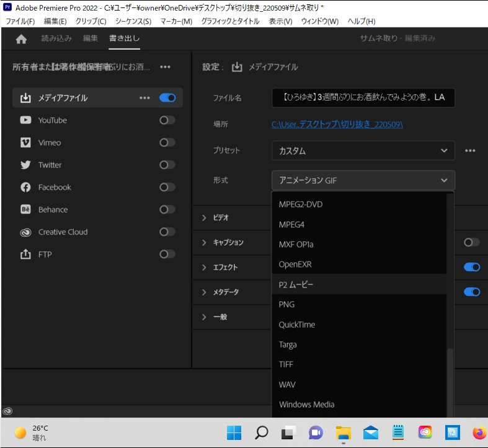Enable the FTP upload toggle
The image size is (488, 448).
(167, 254)
